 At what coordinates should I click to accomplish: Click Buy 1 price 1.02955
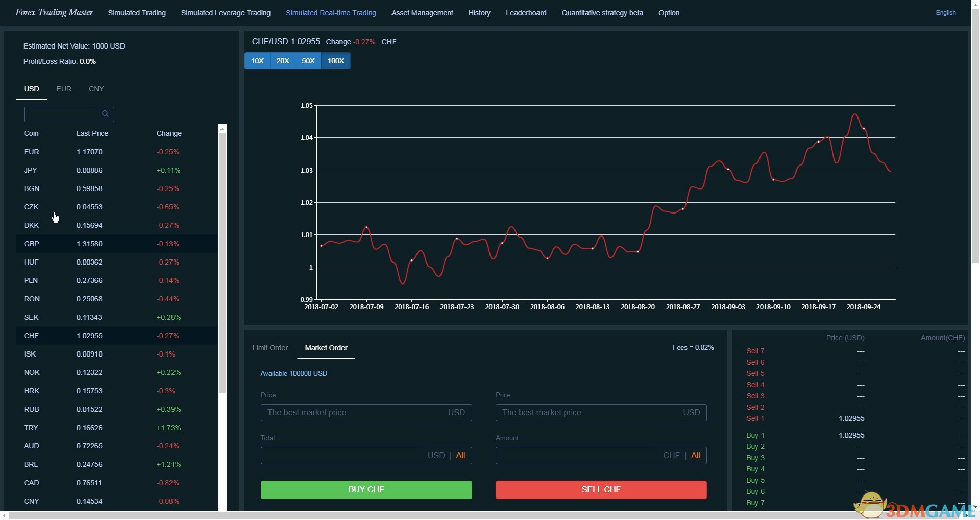pyautogui.click(x=851, y=435)
